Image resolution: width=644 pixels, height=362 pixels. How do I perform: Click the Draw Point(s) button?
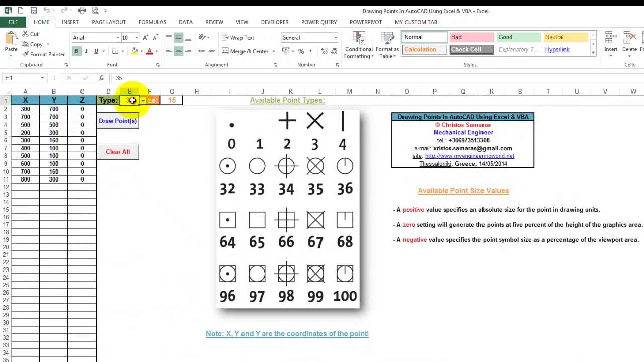tap(118, 121)
